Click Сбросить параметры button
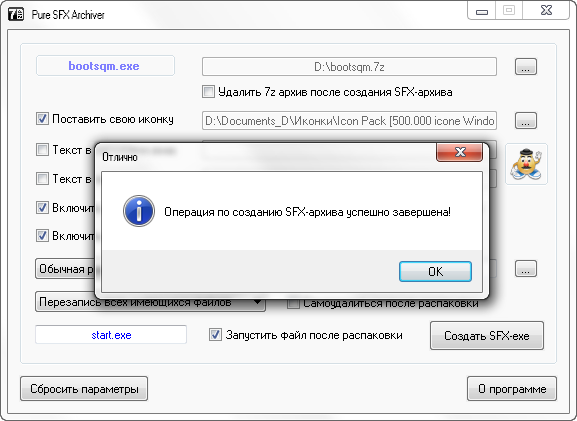This screenshot has width=577, height=421. pyautogui.click(x=84, y=389)
